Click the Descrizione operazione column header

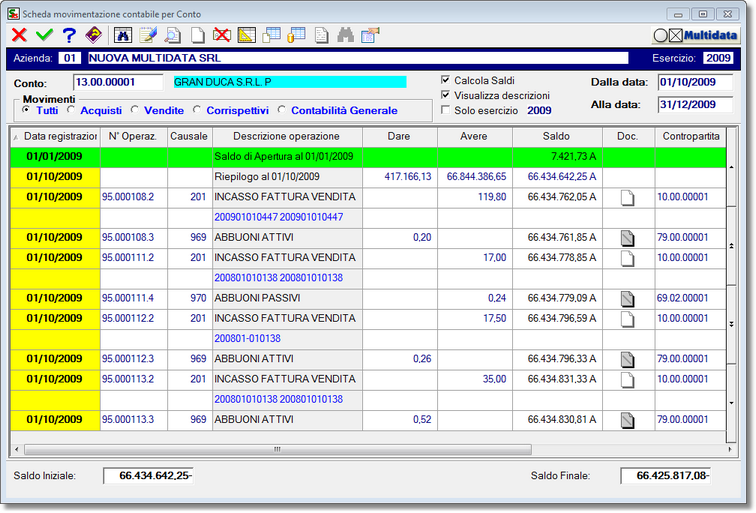287,136
